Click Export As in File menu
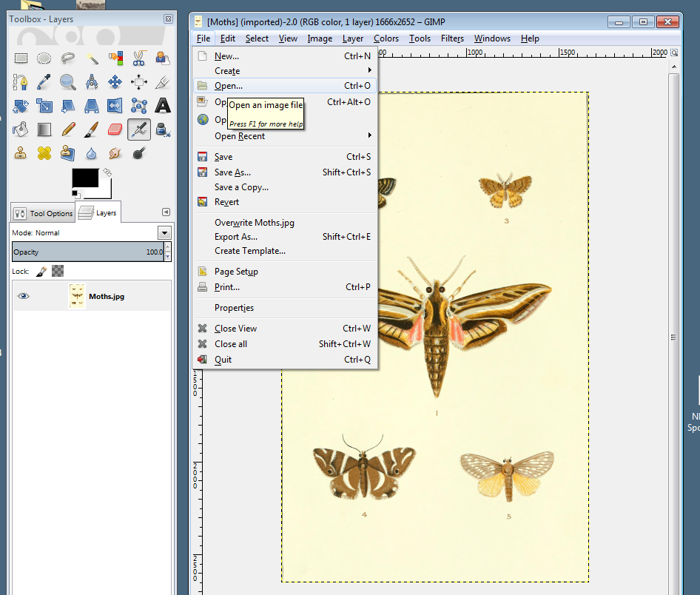 click(236, 237)
